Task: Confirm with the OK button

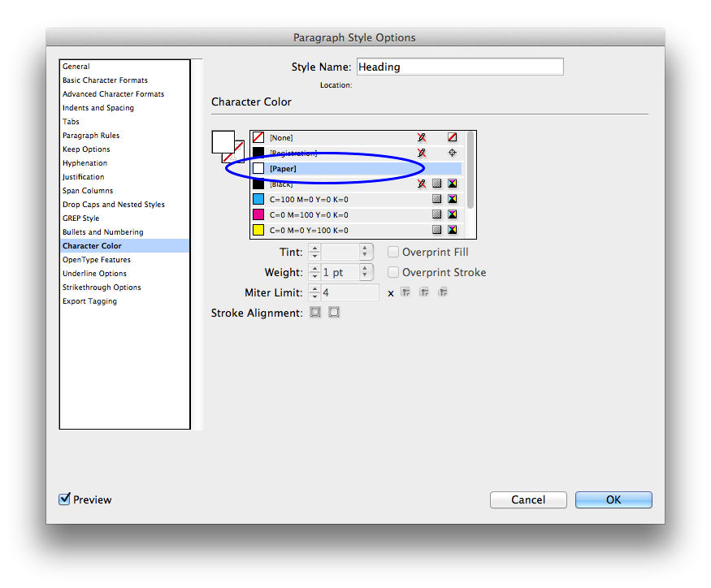Action: coord(613,499)
